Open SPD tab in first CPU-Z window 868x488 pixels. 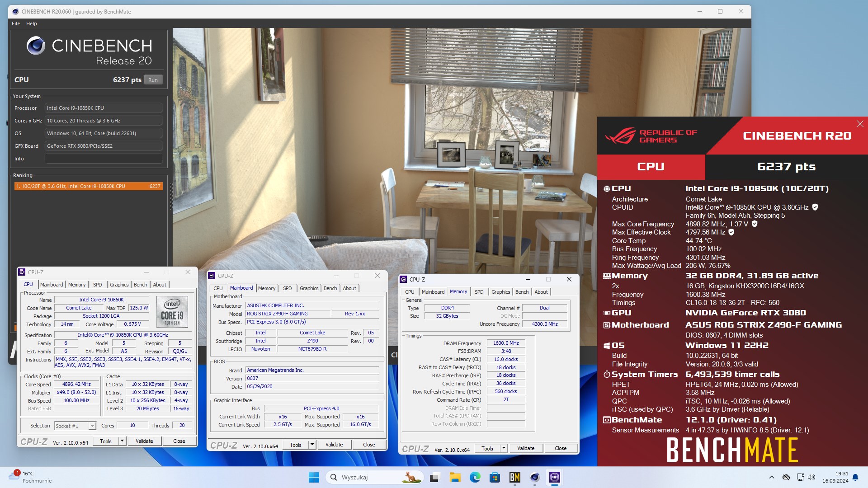pyautogui.click(x=97, y=285)
